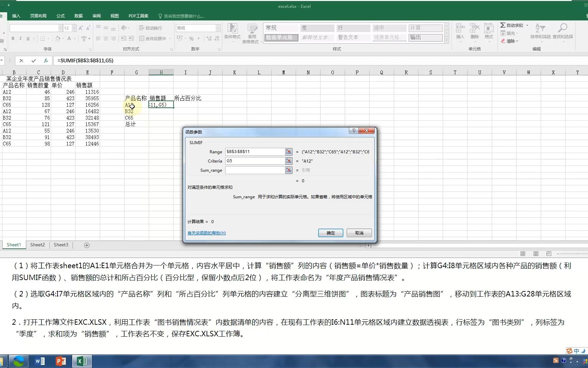Toggle 自动换行 wrap text

tap(150, 28)
